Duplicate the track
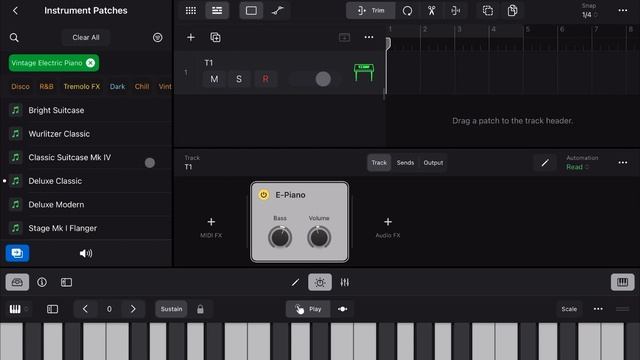Viewport: 640px width, 360px height. 216,38
